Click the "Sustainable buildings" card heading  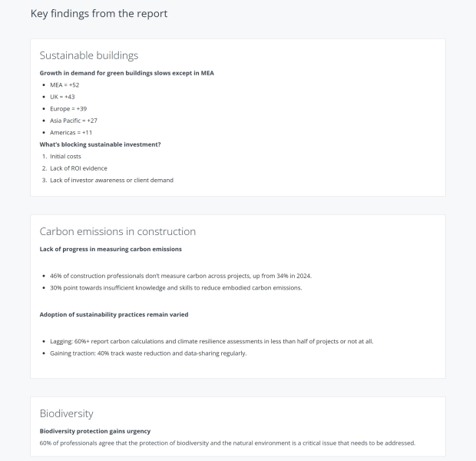(x=88, y=55)
